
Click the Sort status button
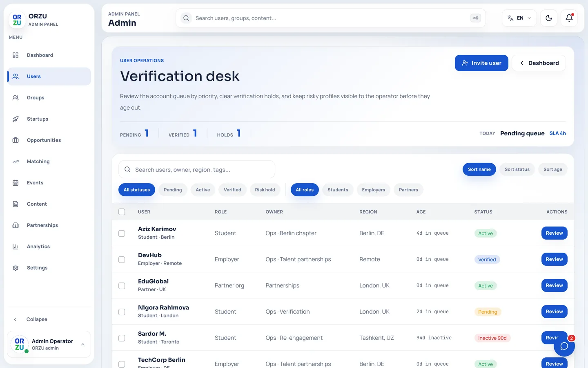pyautogui.click(x=517, y=169)
